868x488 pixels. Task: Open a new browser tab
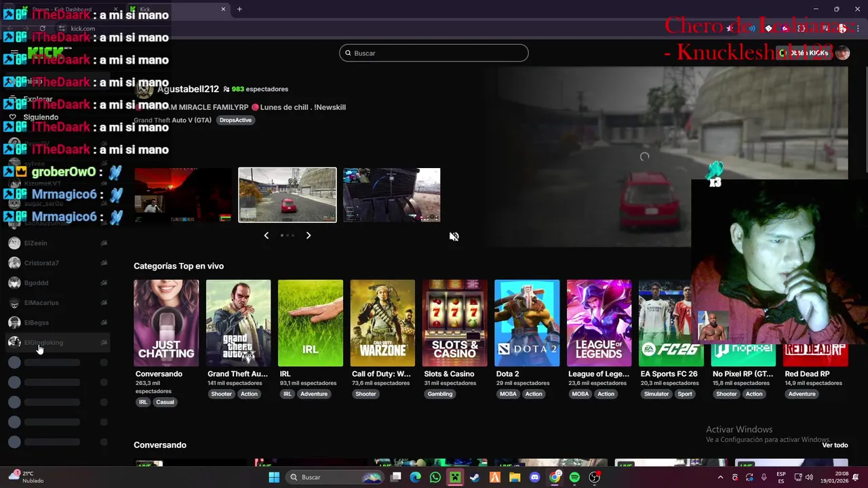[239, 9]
